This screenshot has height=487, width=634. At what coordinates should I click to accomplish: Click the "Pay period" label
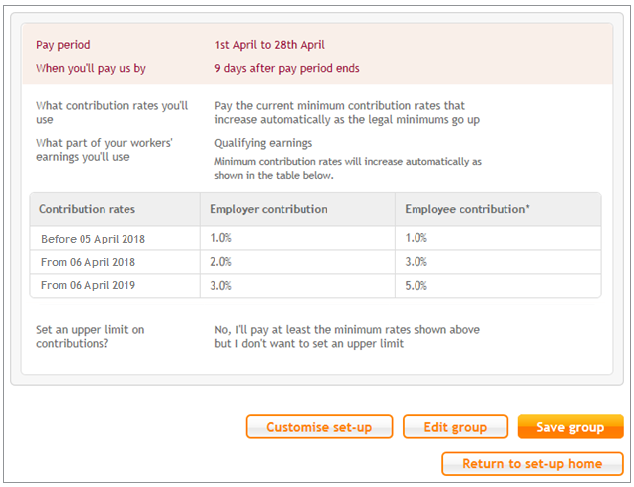tap(63, 45)
